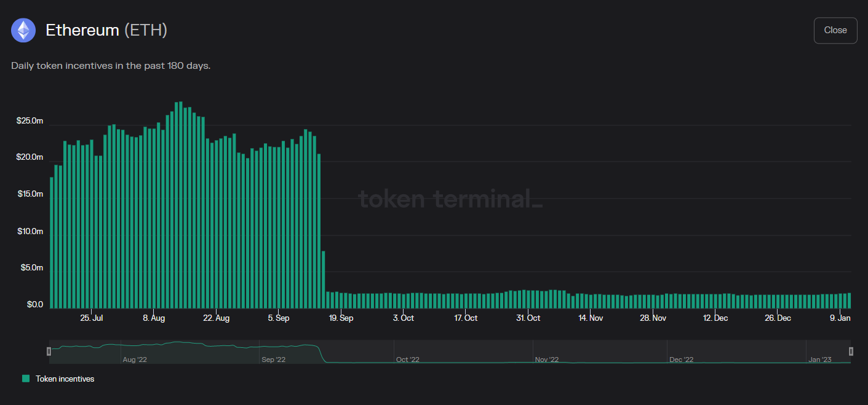The width and height of the screenshot is (868, 405).
Task: Click the green Token incentives legend swatch
Action: pyautogui.click(x=26, y=379)
